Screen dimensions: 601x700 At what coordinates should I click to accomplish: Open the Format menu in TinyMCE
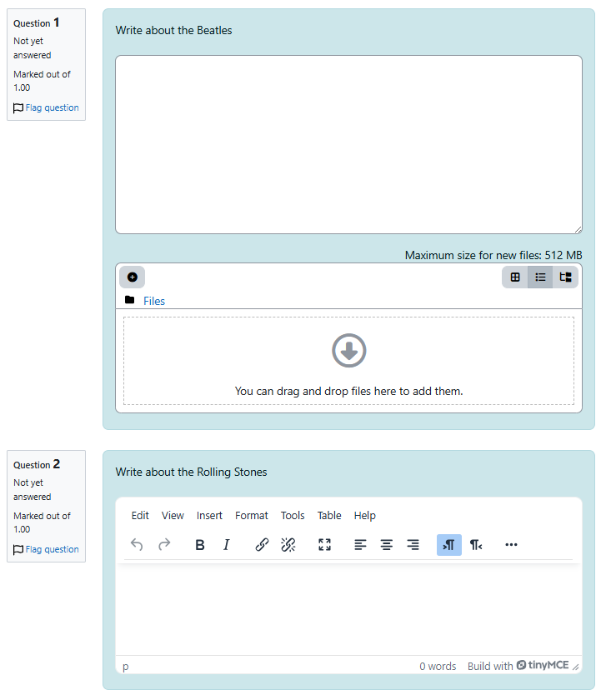[x=252, y=516]
